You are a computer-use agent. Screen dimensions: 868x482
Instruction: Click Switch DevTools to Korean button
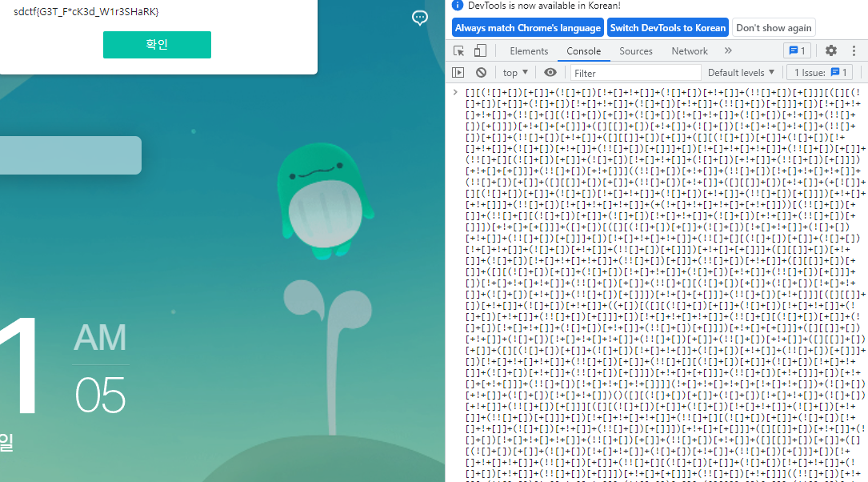[x=668, y=28]
